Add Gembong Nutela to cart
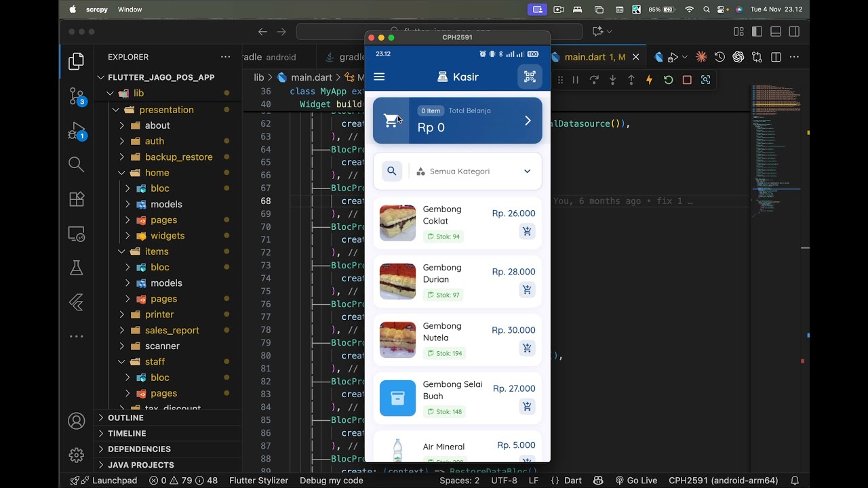868x488 pixels. coord(527,348)
